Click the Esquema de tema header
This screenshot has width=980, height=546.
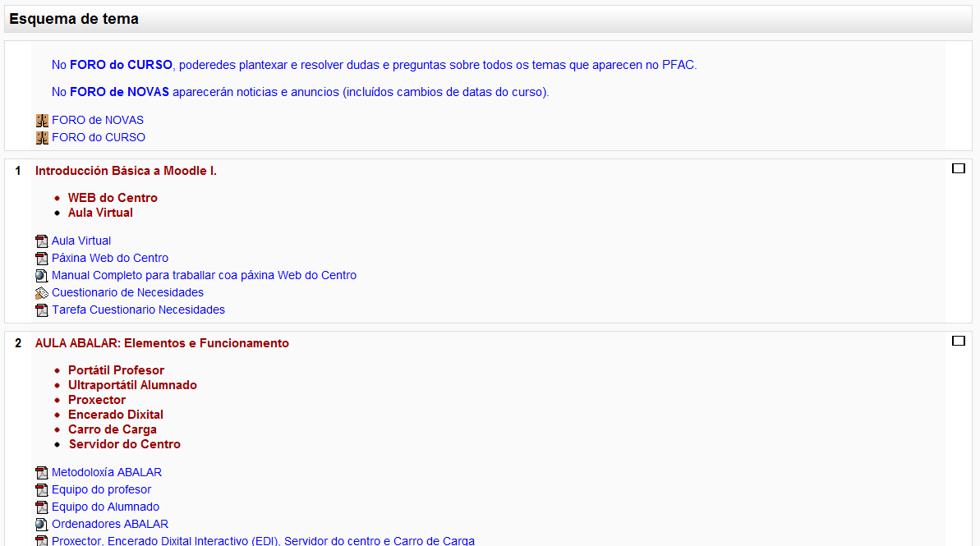(x=74, y=19)
